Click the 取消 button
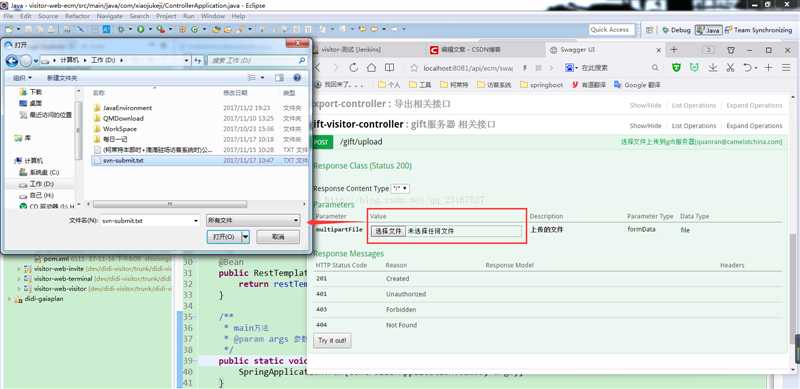The height and width of the screenshot is (389, 800). pyautogui.click(x=278, y=237)
